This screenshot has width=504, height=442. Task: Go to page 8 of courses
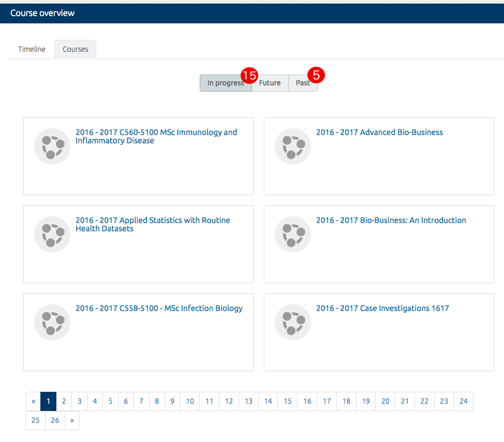coord(157,401)
